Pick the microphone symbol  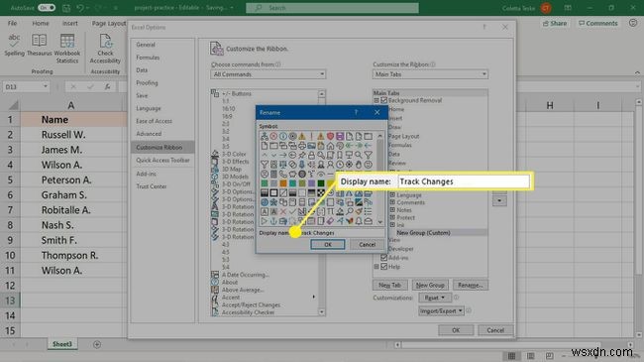(x=302, y=164)
